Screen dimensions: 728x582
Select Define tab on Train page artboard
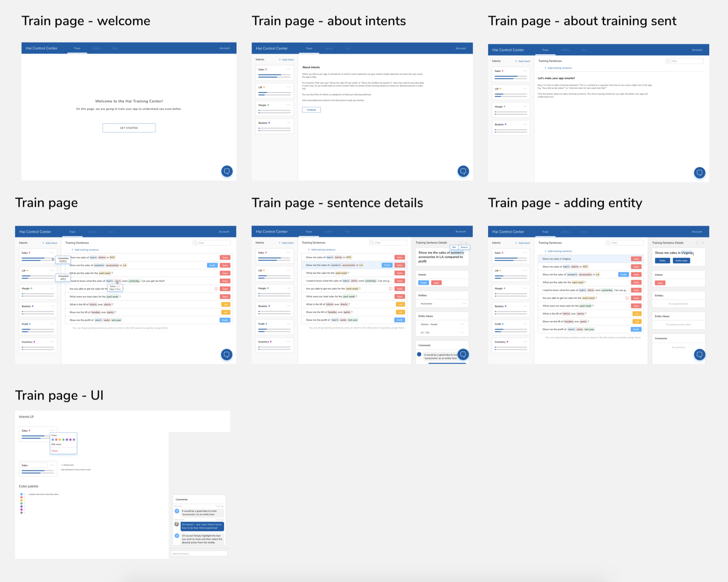[x=92, y=232]
